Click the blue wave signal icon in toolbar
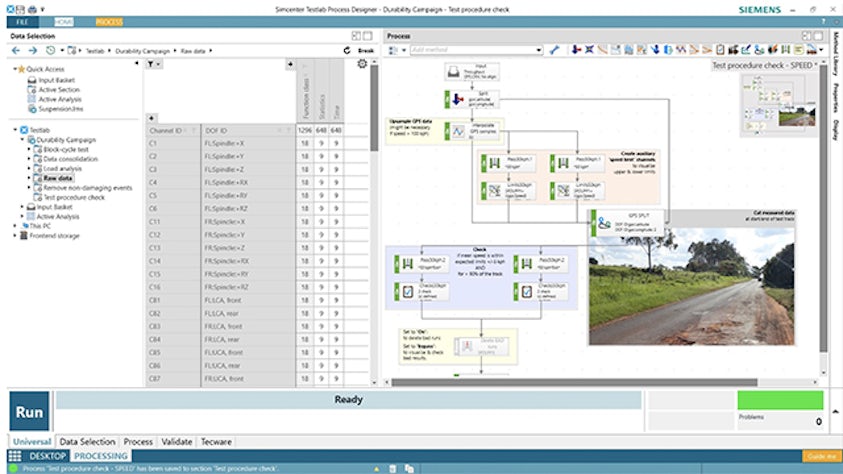 (x=681, y=50)
